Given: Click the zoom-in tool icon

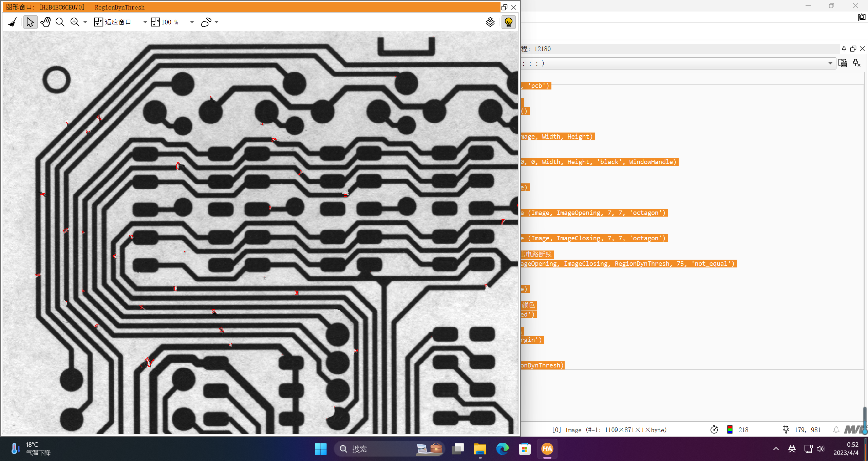Looking at the screenshot, I should point(75,22).
